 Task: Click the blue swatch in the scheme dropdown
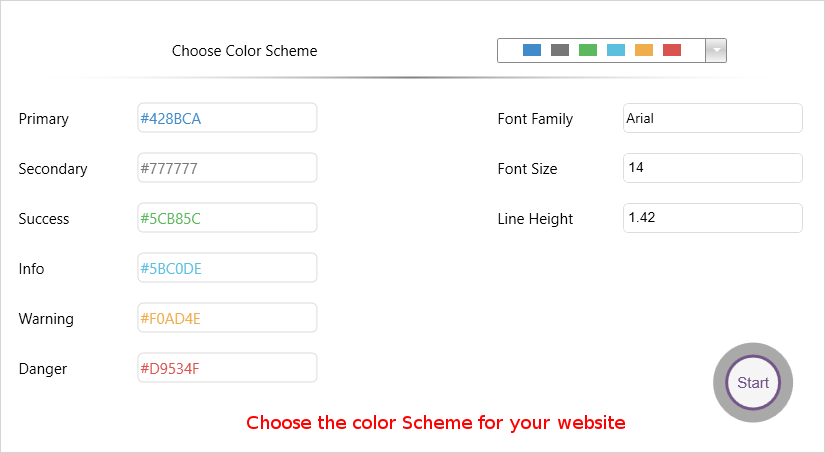[532, 50]
